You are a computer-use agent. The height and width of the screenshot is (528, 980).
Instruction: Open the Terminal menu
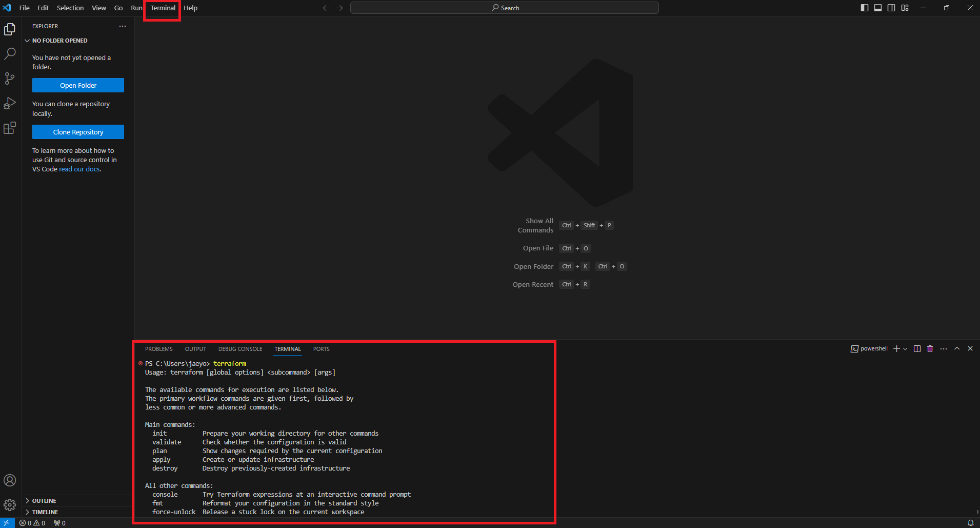163,8
